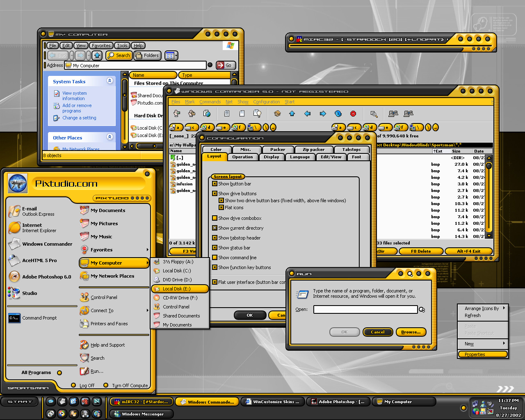Click Browse... in the Run dialog
This screenshot has width=525, height=420.
click(x=411, y=332)
